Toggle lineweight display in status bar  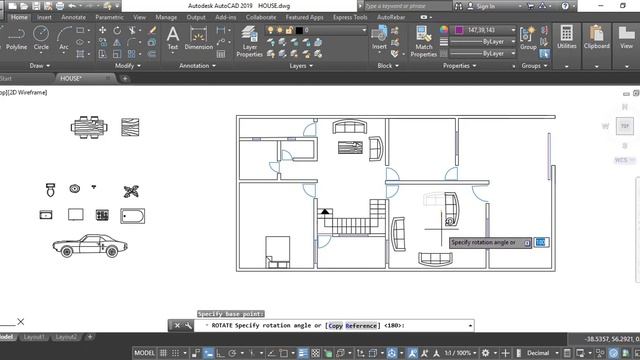(303, 353)
